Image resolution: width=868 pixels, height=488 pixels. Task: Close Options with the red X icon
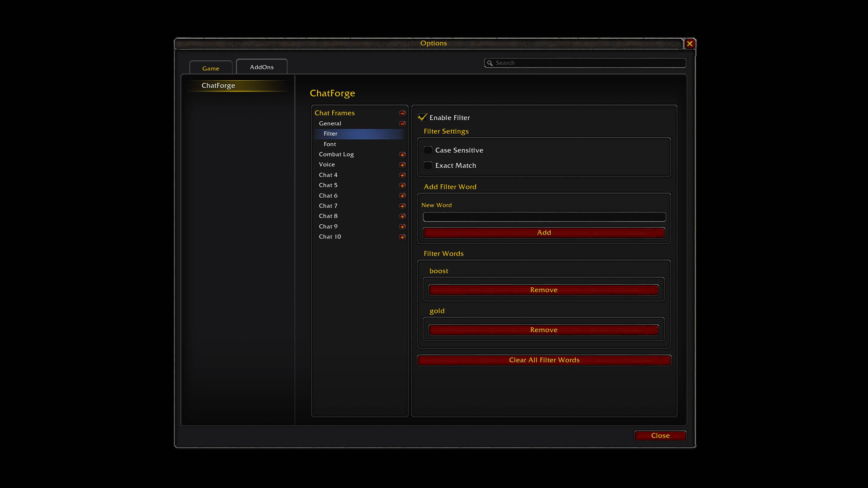(690, 44)
